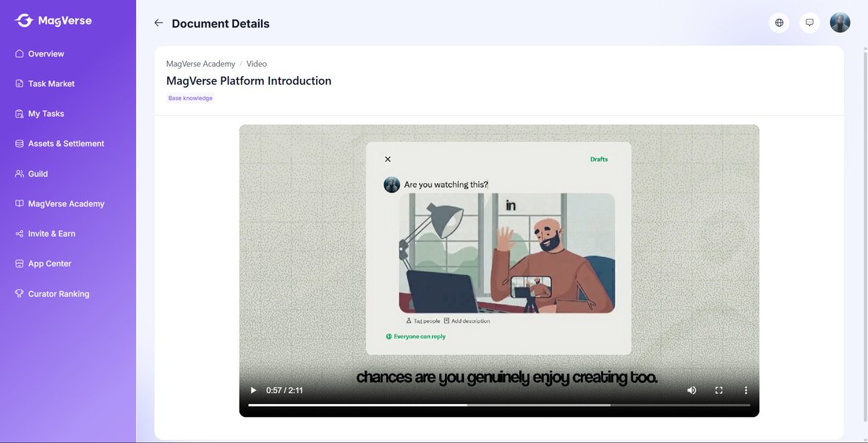Click the 0:57 / 2:11 time display
868x443 pixels.
click(284, 390)
